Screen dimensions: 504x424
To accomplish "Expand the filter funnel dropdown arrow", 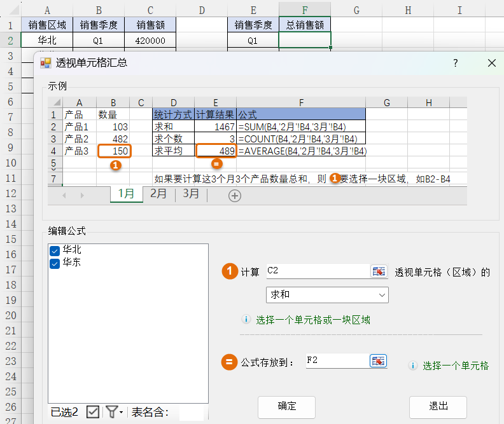I will tap(121, 413).
